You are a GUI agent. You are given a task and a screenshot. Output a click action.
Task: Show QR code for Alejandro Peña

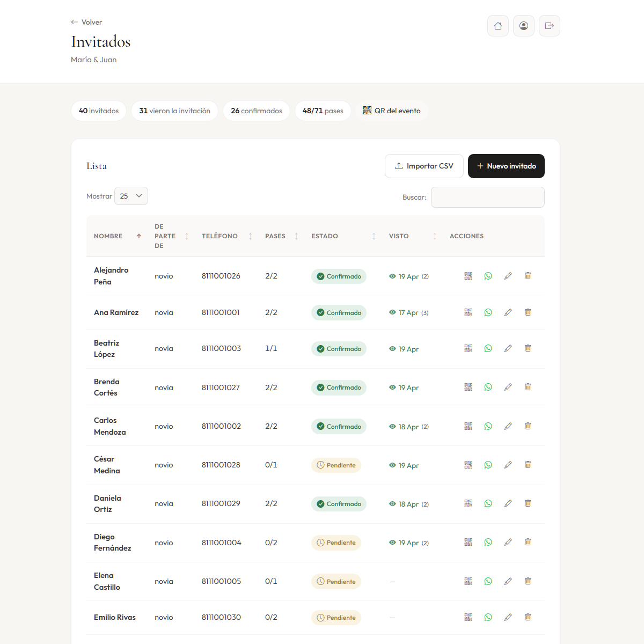tap(469, 276)
